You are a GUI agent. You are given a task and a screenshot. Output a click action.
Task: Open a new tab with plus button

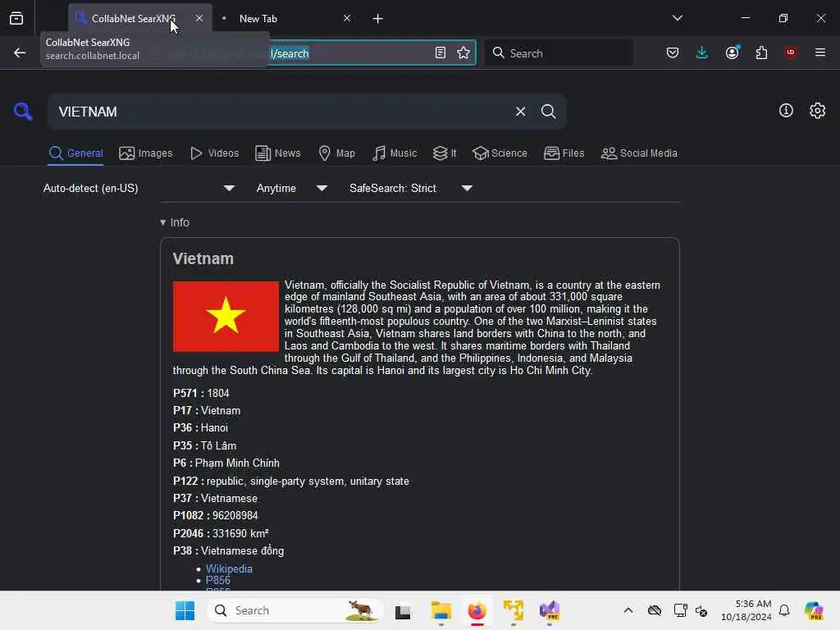(377, 19)
